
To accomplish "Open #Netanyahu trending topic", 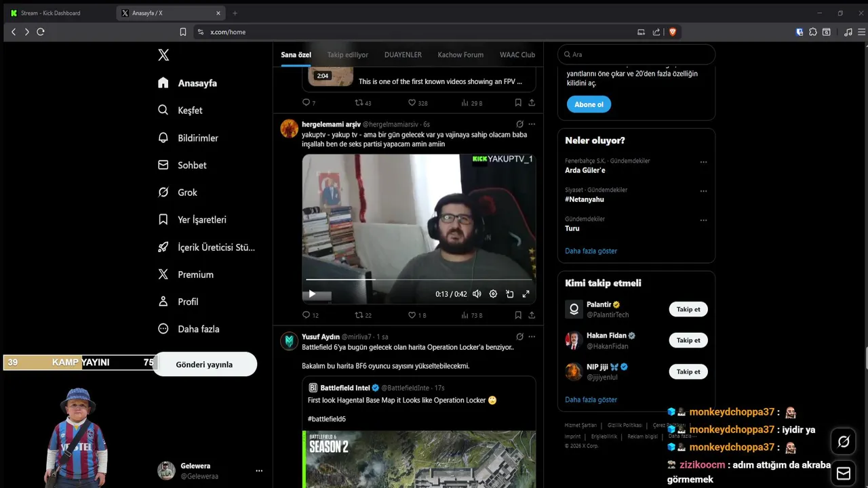I will pyautogui.click(x=585, y=199).
